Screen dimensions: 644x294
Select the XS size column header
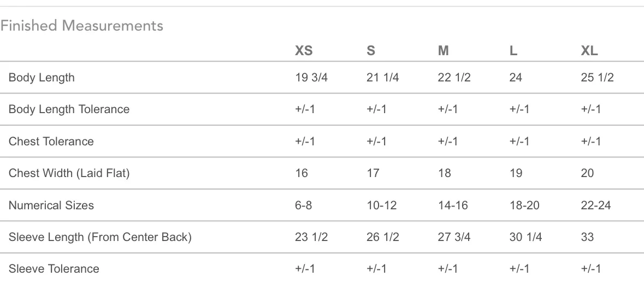click(x=304, y=50)
